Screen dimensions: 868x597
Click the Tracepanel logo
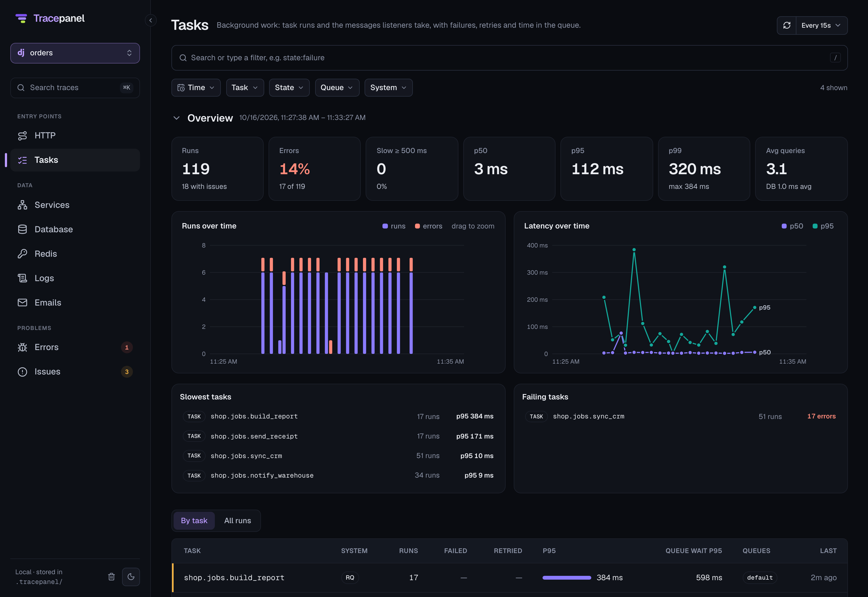point(50,18)
